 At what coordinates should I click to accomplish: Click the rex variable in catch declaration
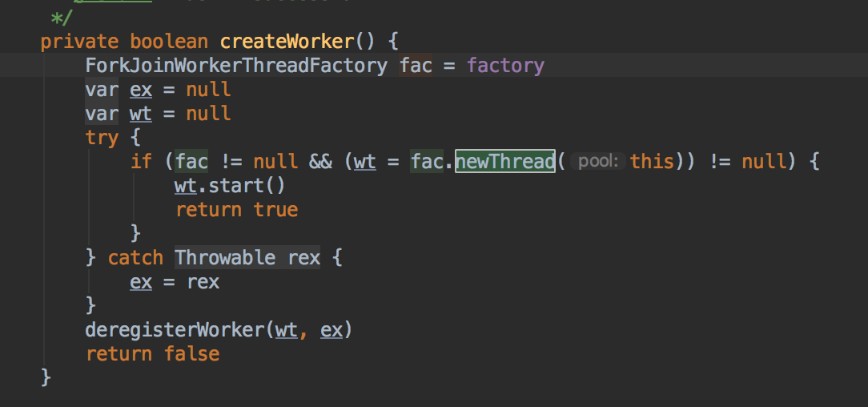304,257
